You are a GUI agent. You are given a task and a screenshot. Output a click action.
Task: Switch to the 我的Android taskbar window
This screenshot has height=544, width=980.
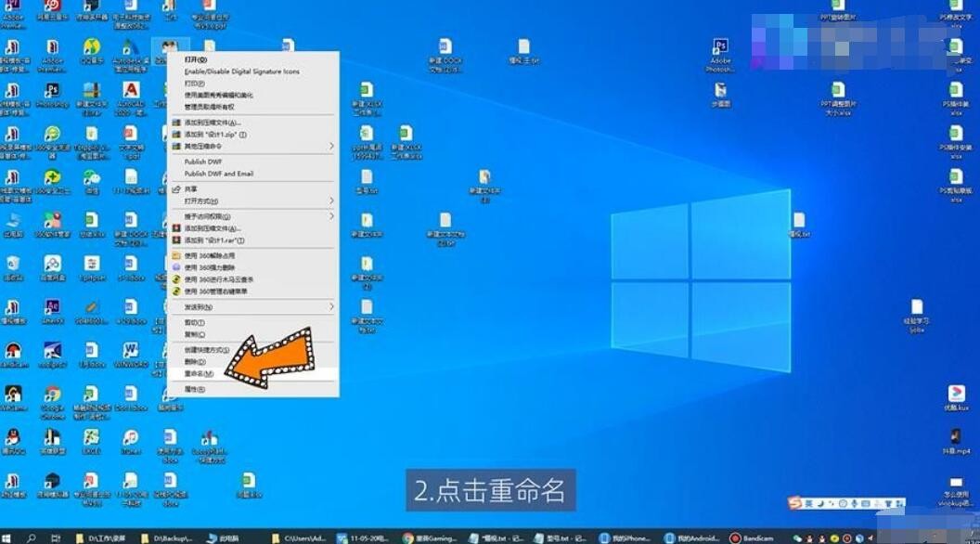(691, 538)
